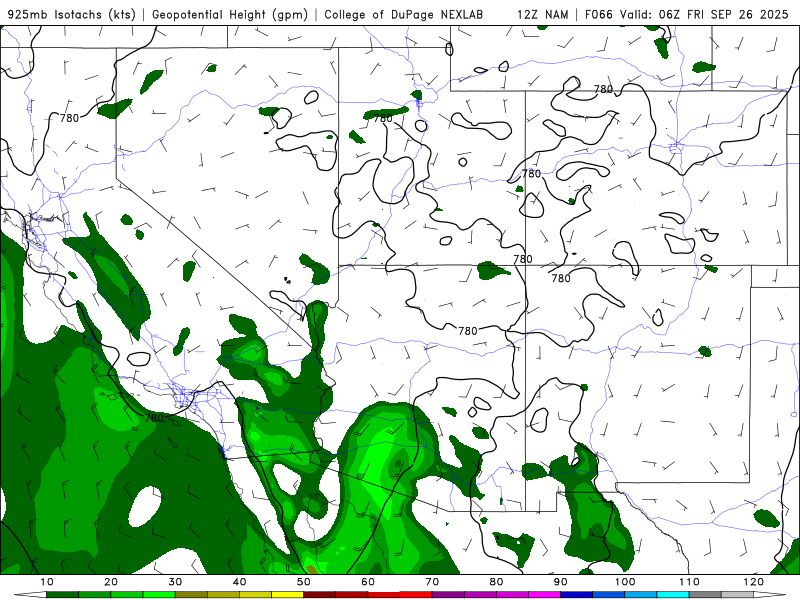Click the legend value 80

coord(496,582)
